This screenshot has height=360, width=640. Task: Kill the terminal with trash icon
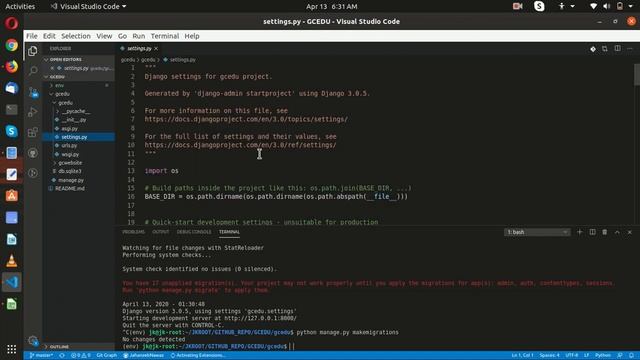coord(604,232)
